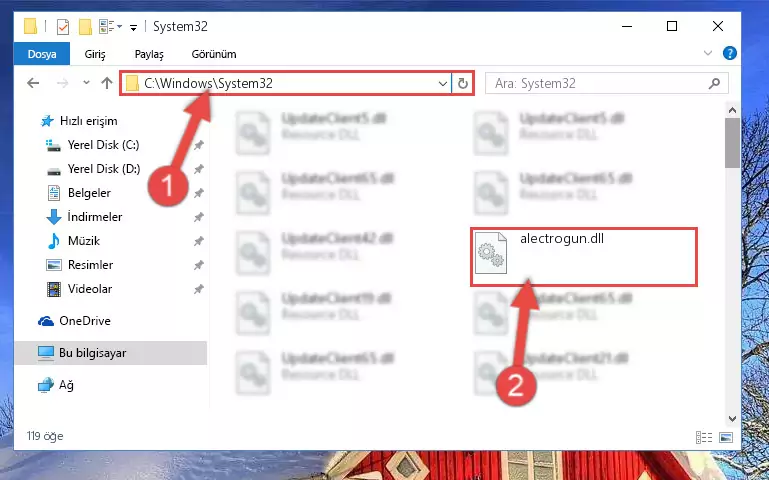Click the alectrogun.dll gear file icon
The image size is (769, 480).
pyautogui.click(x=491, y=253)
